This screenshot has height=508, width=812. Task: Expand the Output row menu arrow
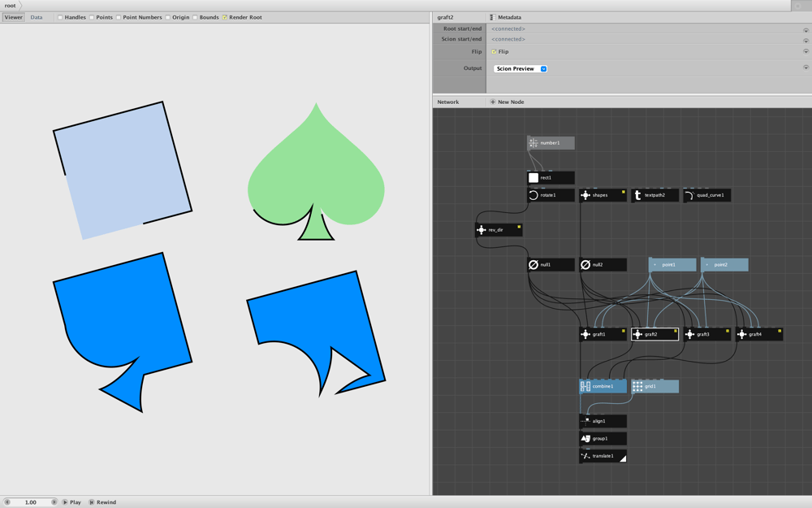(x=806, y=67)
